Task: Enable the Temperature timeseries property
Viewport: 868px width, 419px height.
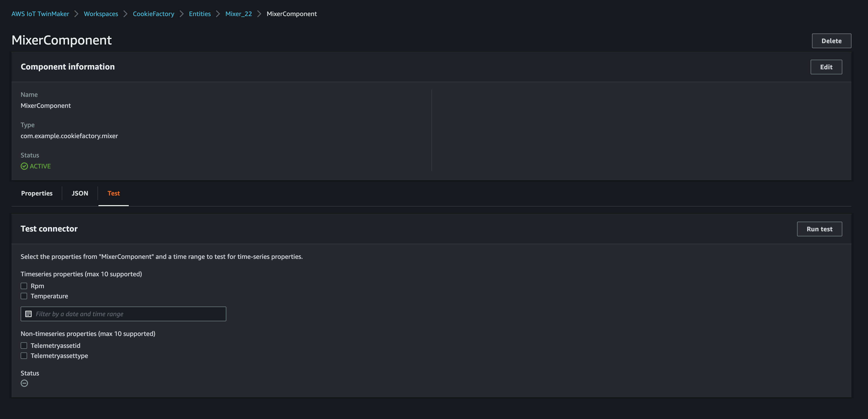Action: click(x=24, y=296)
